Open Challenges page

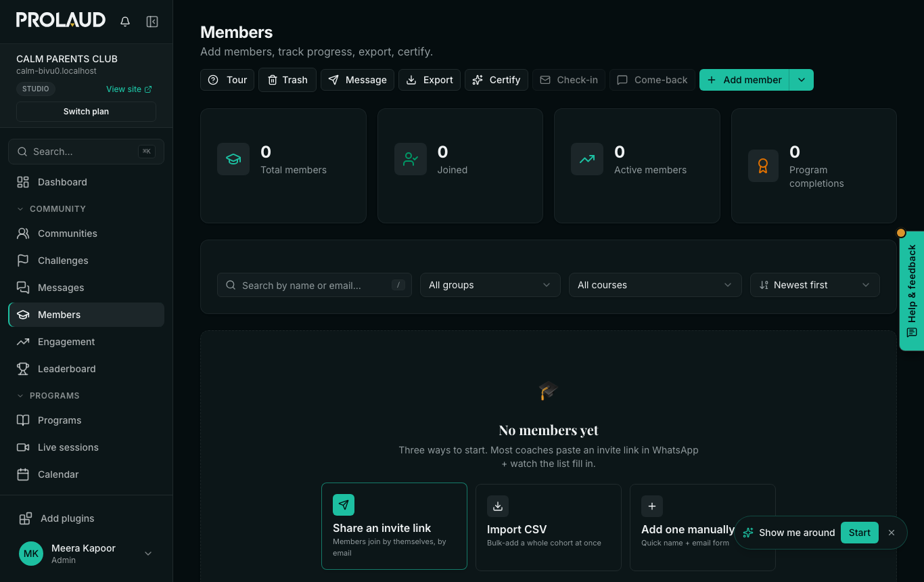[86, 261]
